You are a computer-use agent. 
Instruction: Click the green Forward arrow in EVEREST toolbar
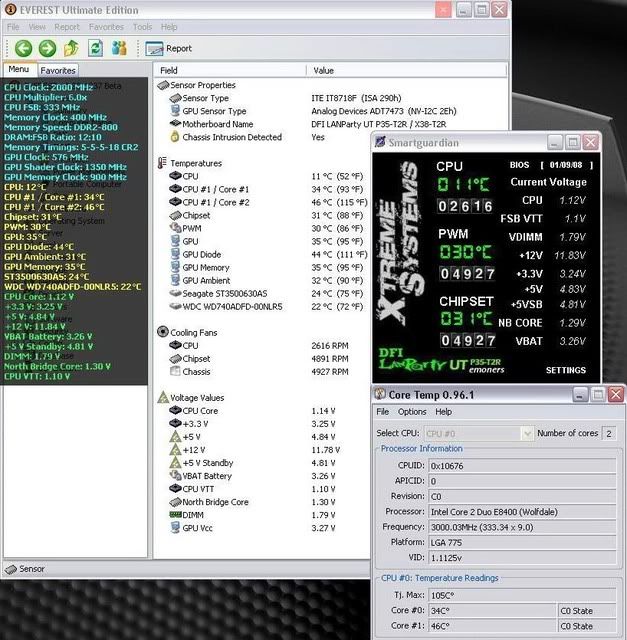pyautogui.click(x=47, y=48)
